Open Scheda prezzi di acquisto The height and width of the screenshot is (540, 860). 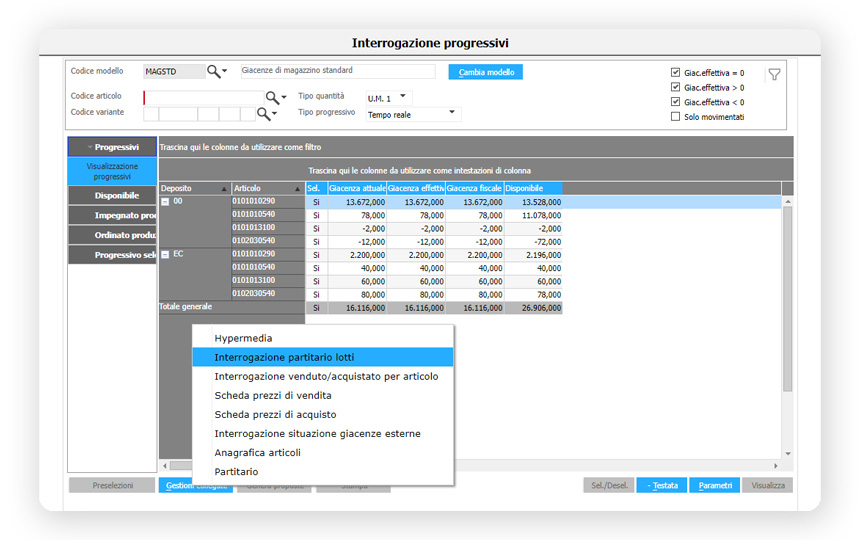(323, 415)
